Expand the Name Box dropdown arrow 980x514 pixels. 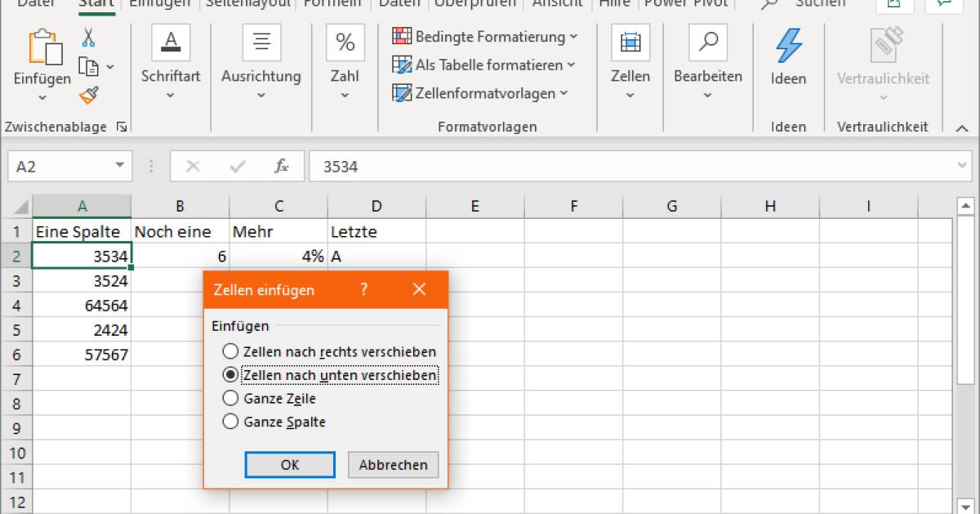[119, 166]
